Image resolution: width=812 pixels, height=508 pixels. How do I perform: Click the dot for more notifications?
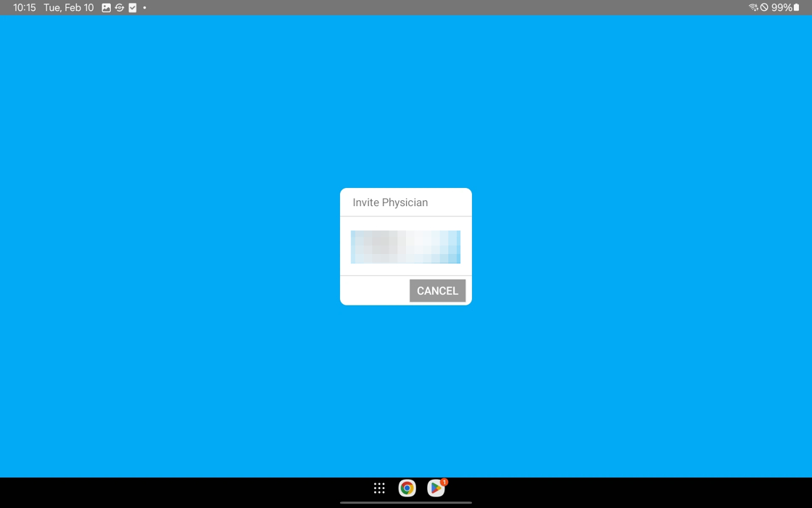point(144,7)
